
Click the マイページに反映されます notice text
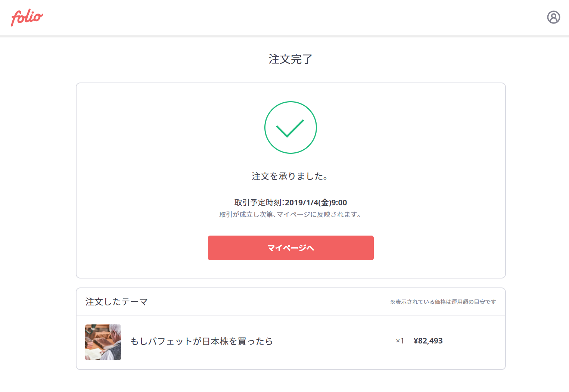[290, 215]
